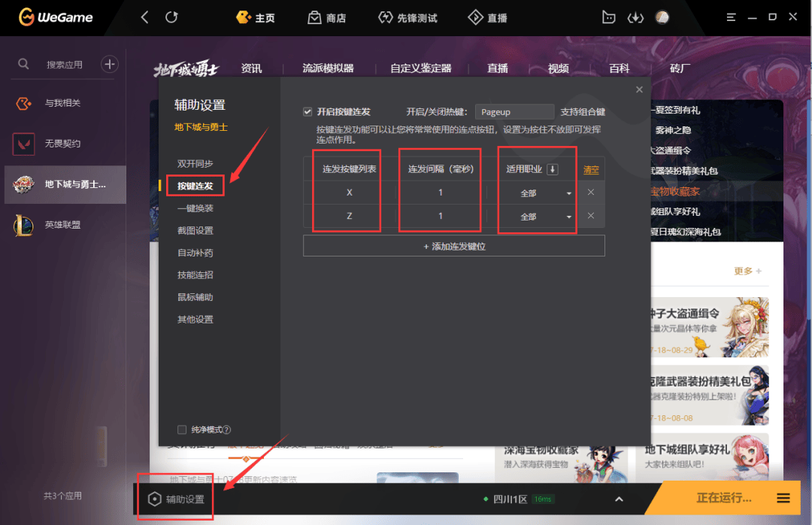
Task: Click the hamburger menu beside 正在运行
Action: point(783,498)
